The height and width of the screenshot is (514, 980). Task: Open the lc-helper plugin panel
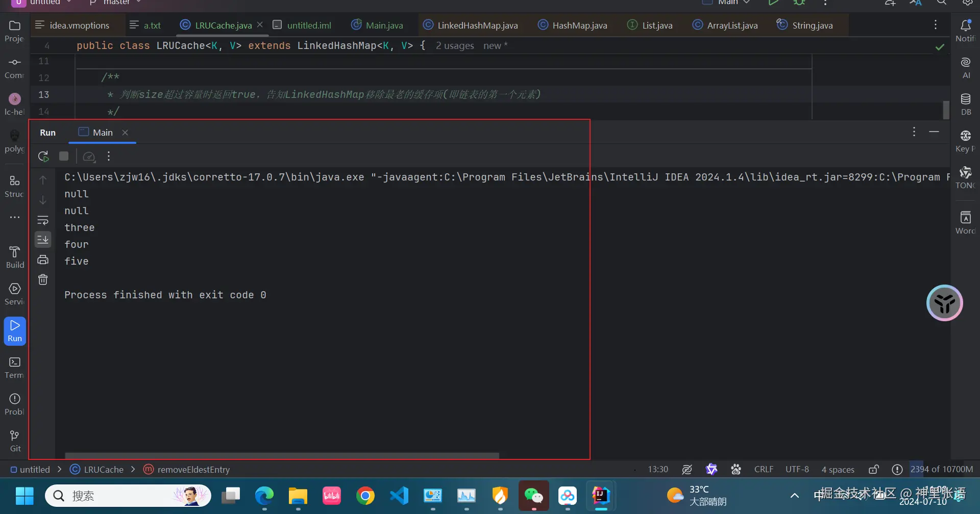pyautogui.click(x=15, y=104)
